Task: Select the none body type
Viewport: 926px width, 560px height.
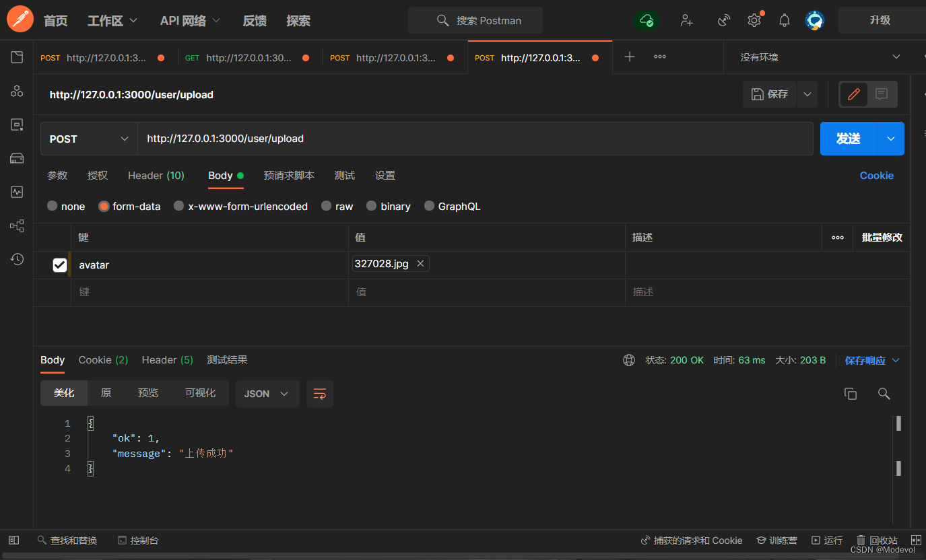Action: [52, 206]
